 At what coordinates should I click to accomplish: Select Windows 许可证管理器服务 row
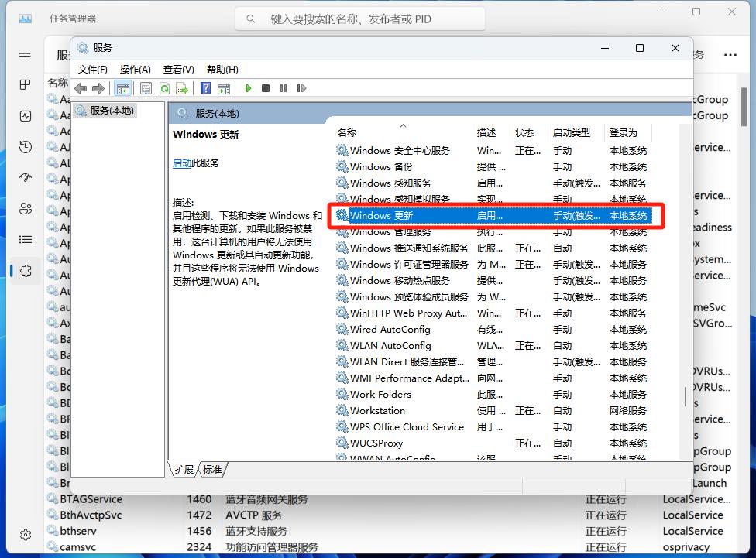tap(493, 264)
